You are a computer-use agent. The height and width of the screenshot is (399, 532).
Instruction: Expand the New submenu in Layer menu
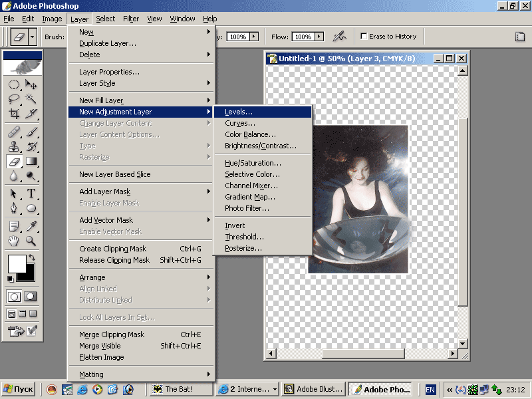142,32
